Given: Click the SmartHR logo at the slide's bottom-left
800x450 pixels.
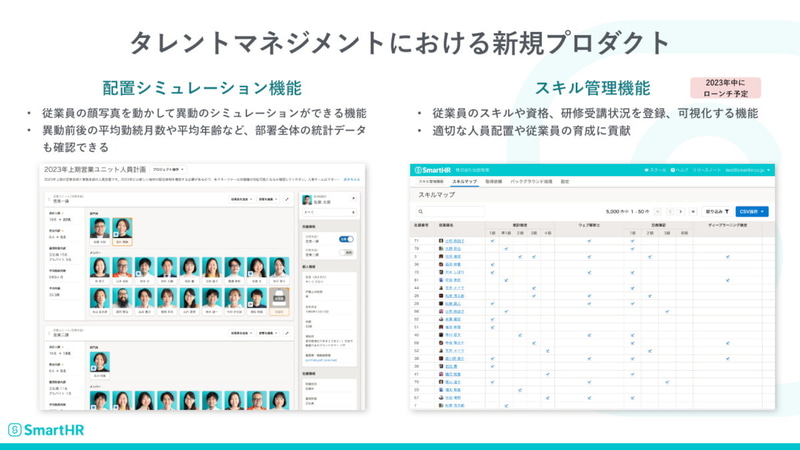Looking at the screenshot, I should click(46, 430).
